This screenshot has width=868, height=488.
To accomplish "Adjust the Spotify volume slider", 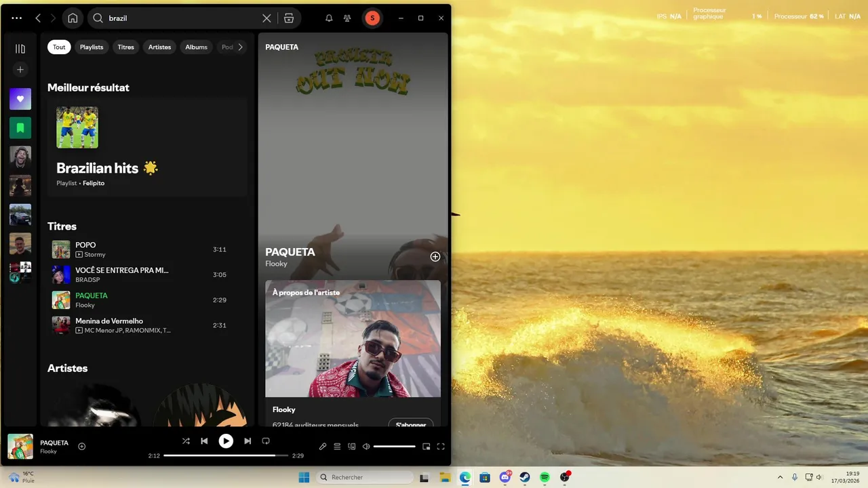I will (395, 446).
